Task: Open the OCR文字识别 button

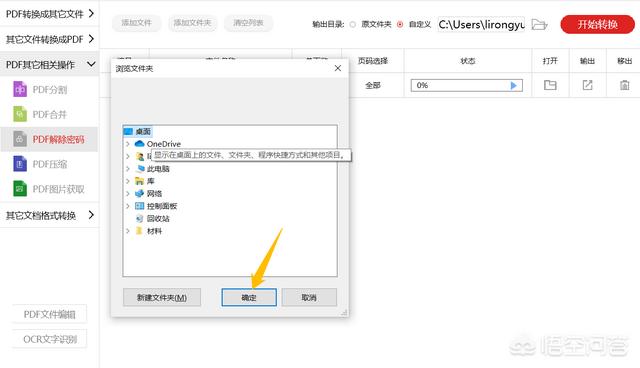Action: click(49, 339)
